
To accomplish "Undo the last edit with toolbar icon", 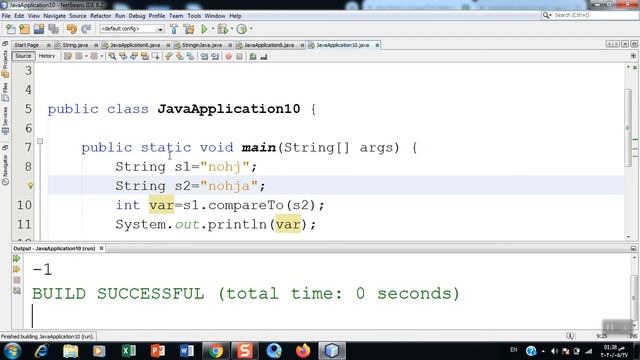I will click(71, 29).
